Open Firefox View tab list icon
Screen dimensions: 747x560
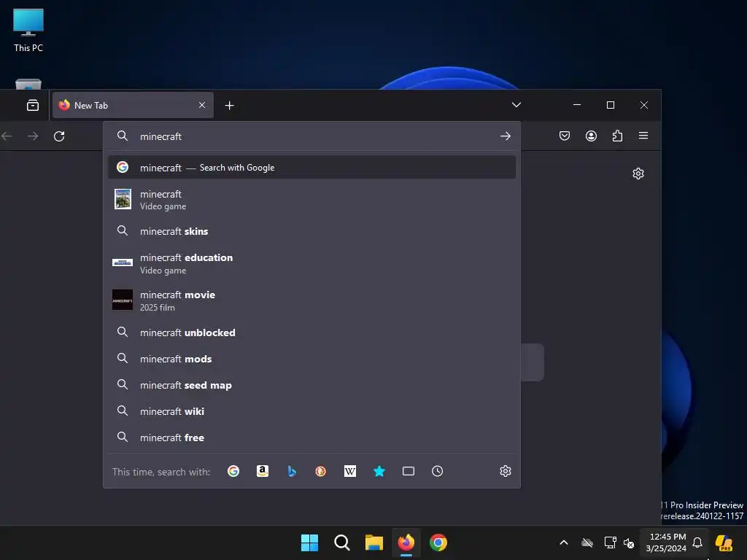(32, 105)
